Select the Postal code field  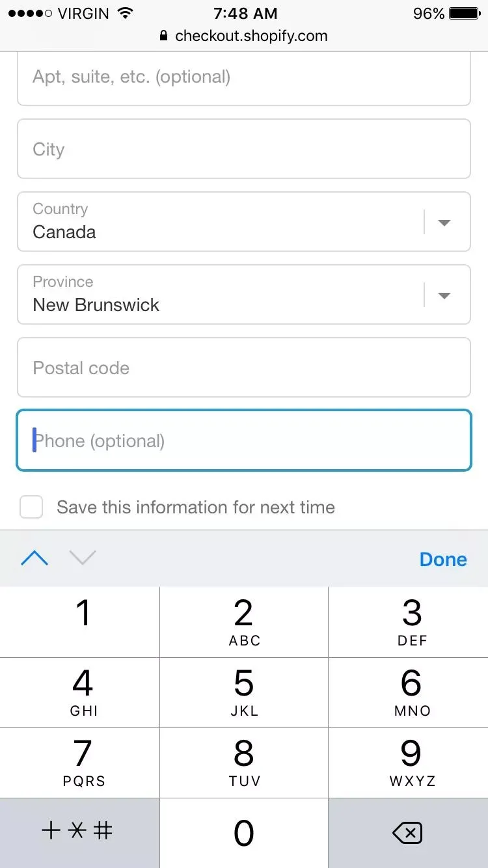point(243,368)
